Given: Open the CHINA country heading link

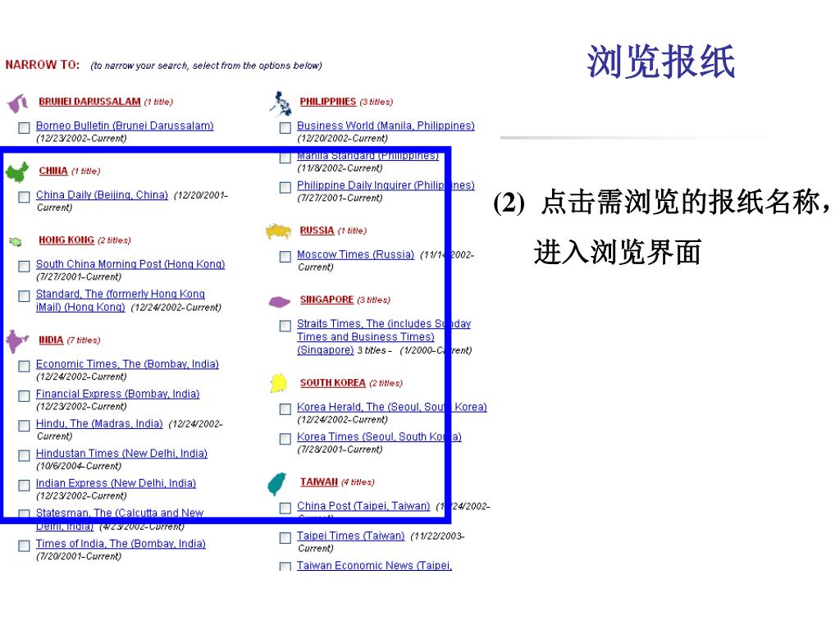Looking at the screenshot, I should point(53,171).
